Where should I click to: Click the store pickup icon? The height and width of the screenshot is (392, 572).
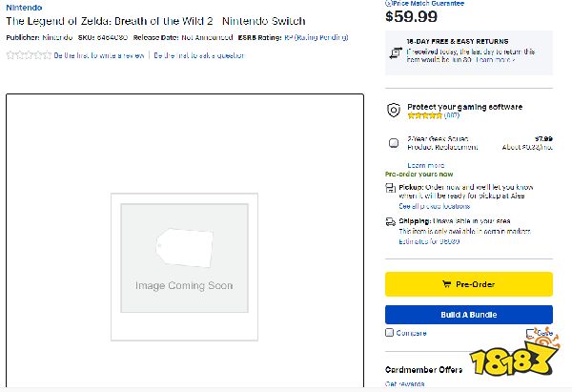391,188
